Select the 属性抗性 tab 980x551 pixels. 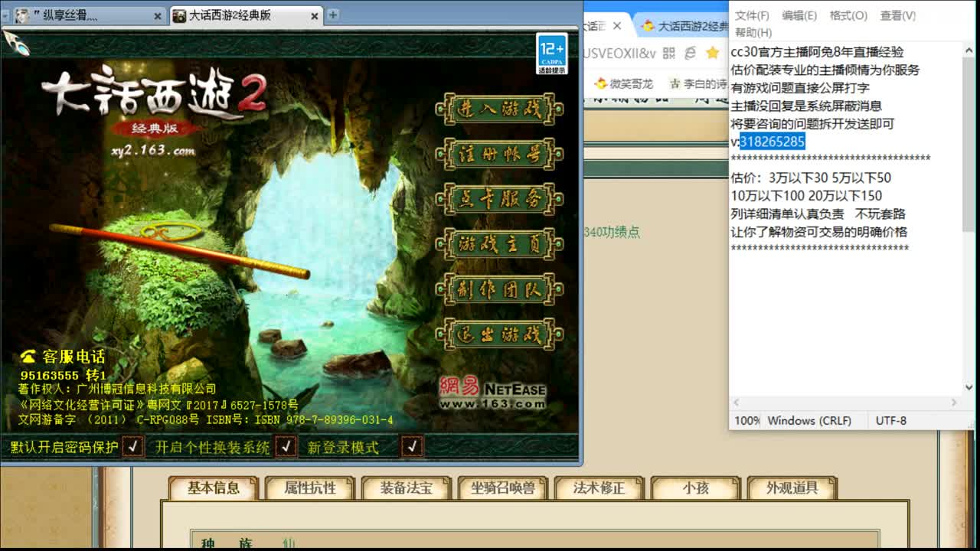pyautogui.click(x=310, y=488)
